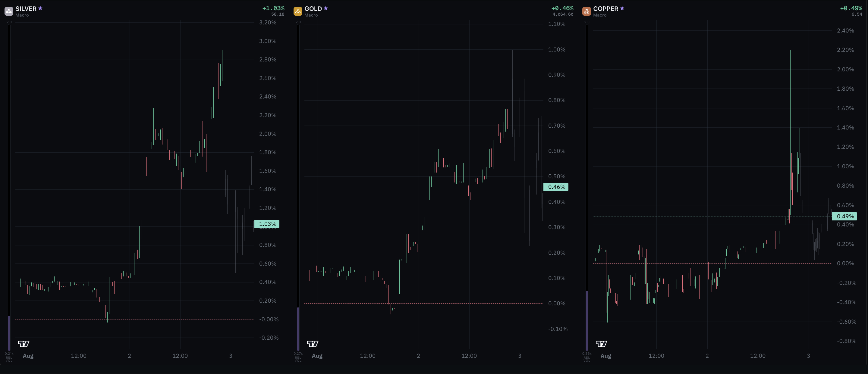The height and width of the screenshot is (374, 868).
Task: Click the Gold relative volume bar
Action: pyautogui.click(x=298, y=329)
